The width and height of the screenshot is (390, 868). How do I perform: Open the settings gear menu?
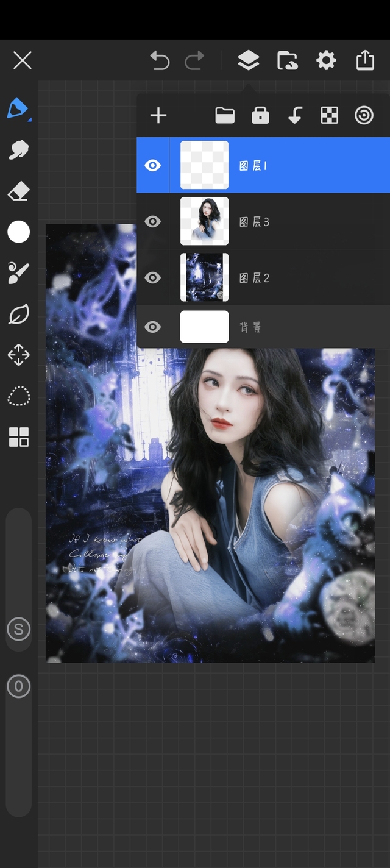click(326, 60)
